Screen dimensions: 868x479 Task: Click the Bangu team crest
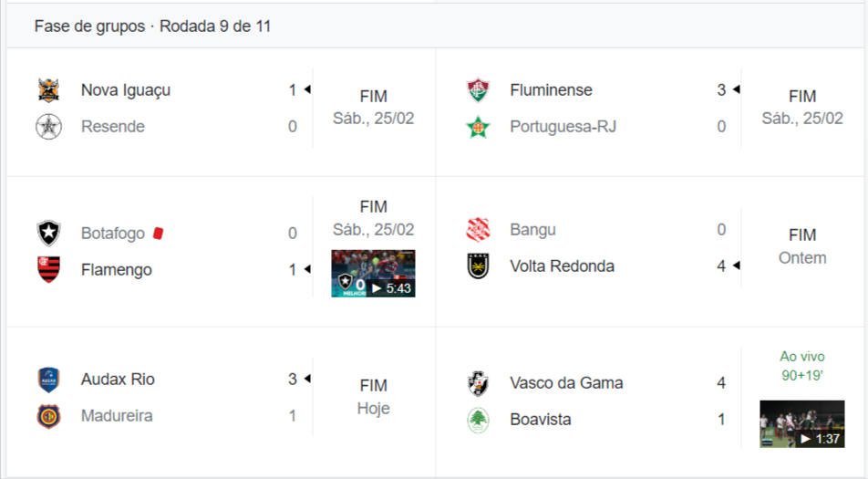pyautogui.click(x=478, y=230)
